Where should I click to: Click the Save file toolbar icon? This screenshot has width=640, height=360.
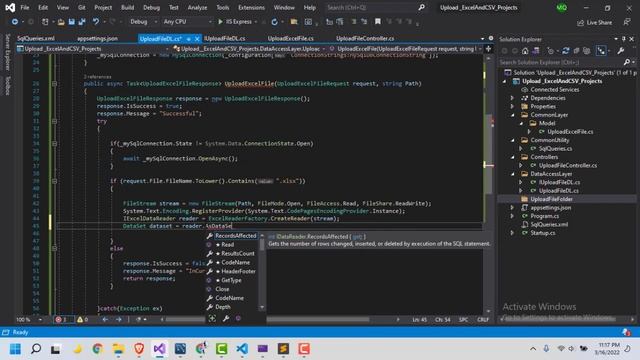tap(71, 22)
